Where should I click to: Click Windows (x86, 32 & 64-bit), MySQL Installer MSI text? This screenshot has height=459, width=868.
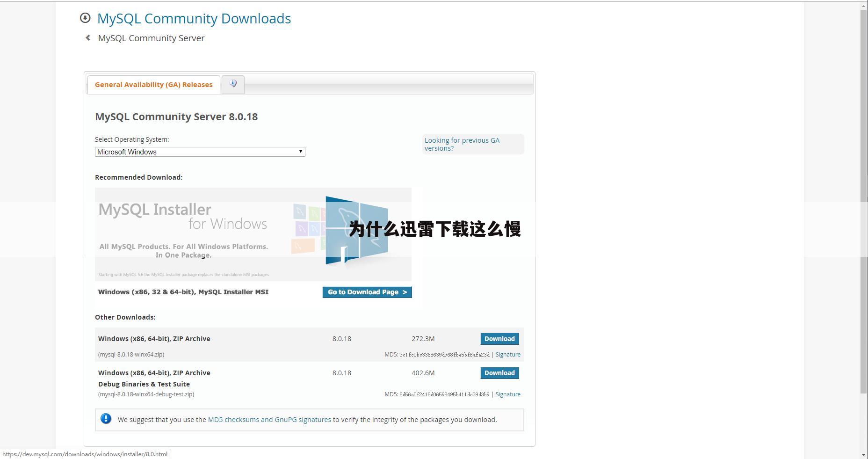(183, 292)
